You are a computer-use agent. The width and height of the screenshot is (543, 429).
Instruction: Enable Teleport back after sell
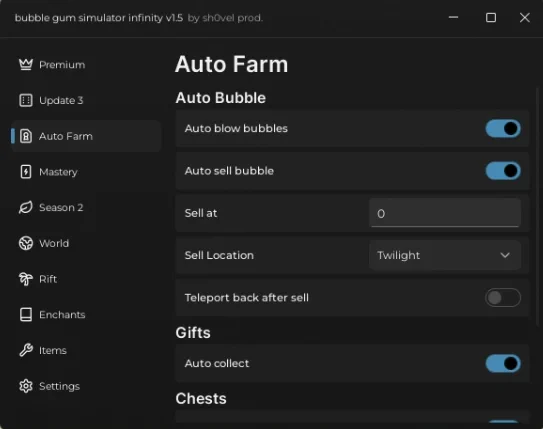pyautogui.click(x=503, y=297)
